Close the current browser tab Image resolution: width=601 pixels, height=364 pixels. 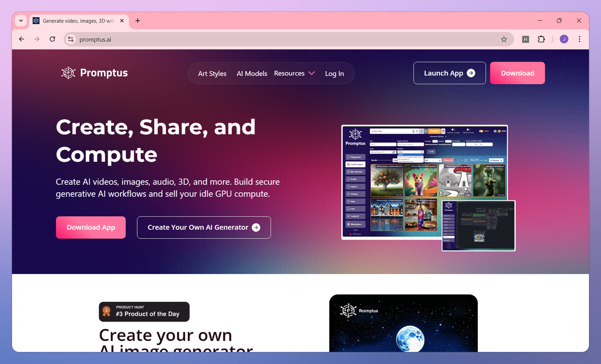(x=121, y=21)
